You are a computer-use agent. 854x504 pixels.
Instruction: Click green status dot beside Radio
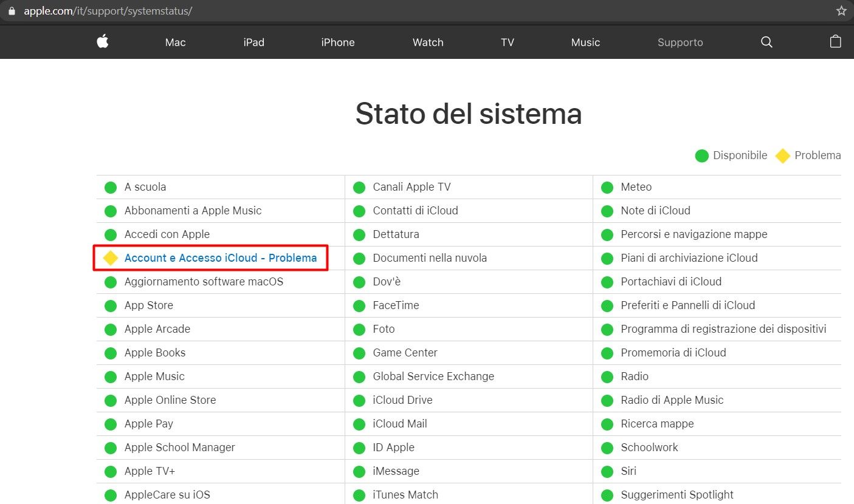tap(607, 376)
